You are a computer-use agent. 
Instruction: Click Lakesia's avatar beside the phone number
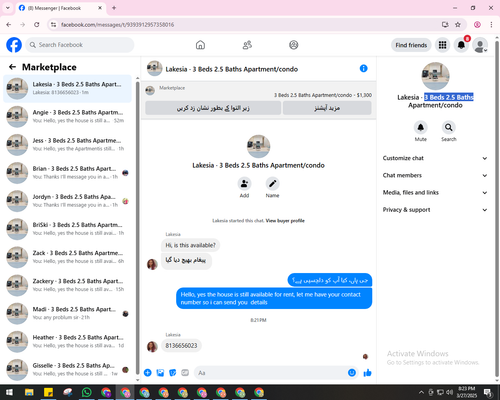pos(152,347)
